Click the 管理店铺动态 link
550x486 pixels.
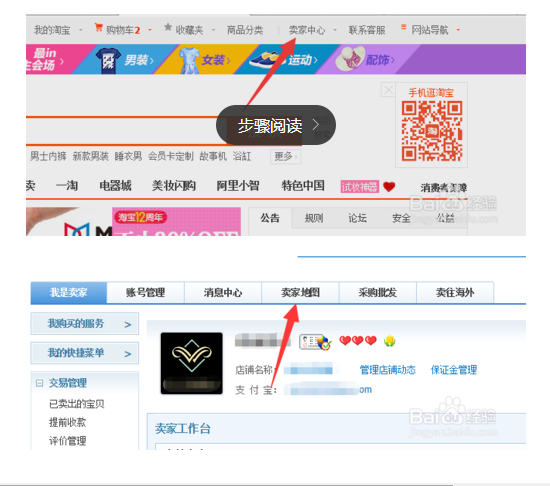pos(388,370)
